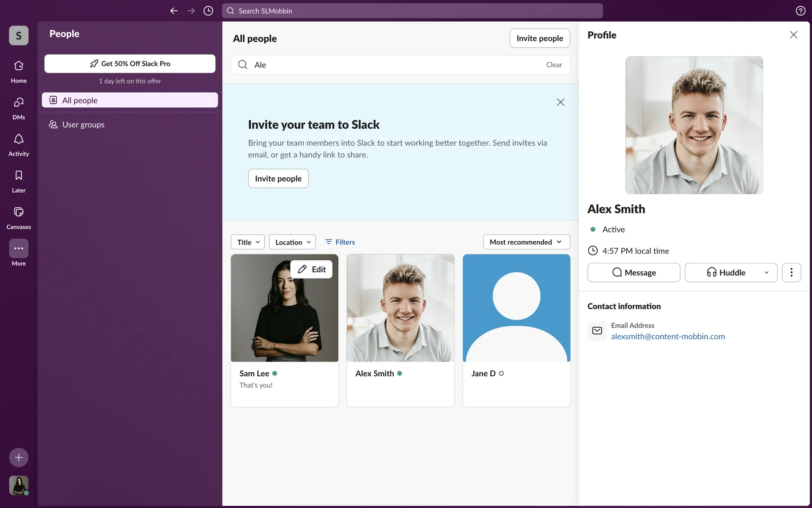Open Canvases from the sidebar
This screenshot has height=508, width=812.
pyautogui.click(x=19, y=212)
